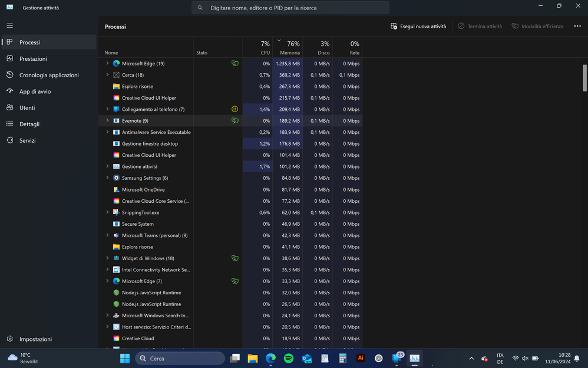Click the Termina attività button

coord(480,27)
